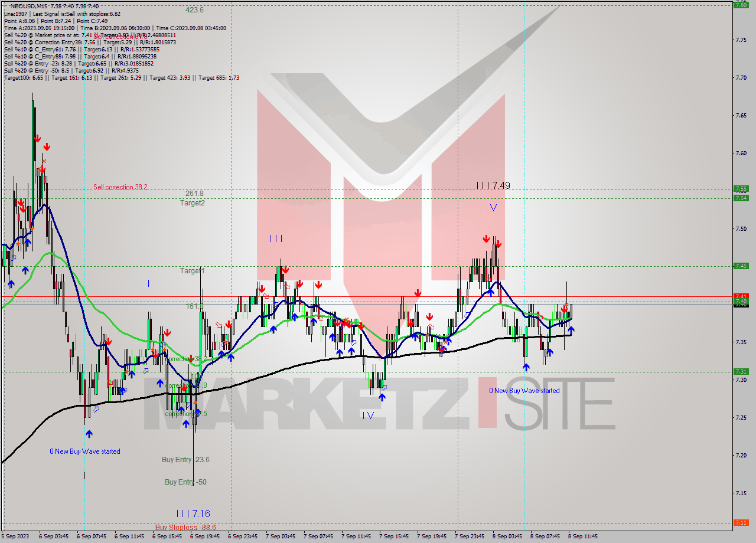Click '0 New Buy Wave started' near 8 Sep 03:45
756x543 pixels.
click(524, 391)
